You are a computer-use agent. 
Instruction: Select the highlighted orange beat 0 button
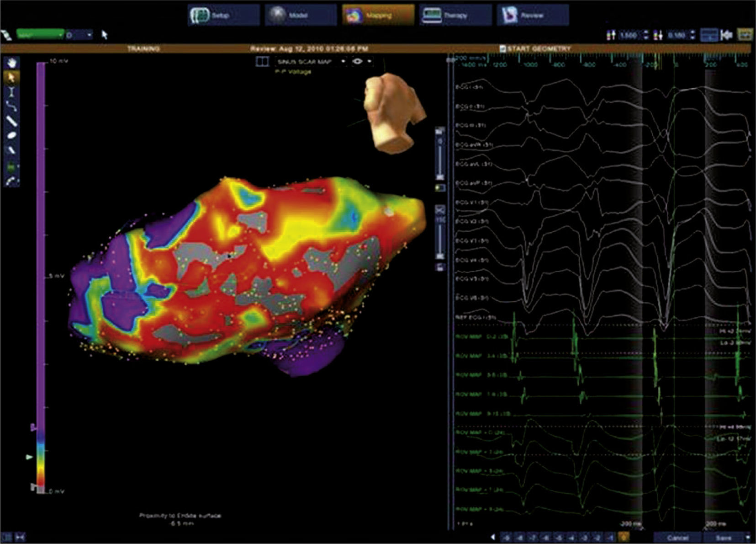click(624, 538)
